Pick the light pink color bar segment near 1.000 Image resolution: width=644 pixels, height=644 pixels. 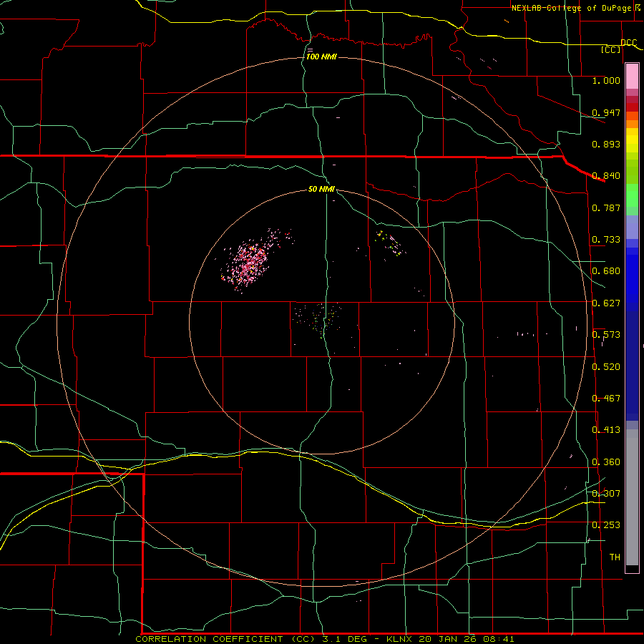click(632, 77)
